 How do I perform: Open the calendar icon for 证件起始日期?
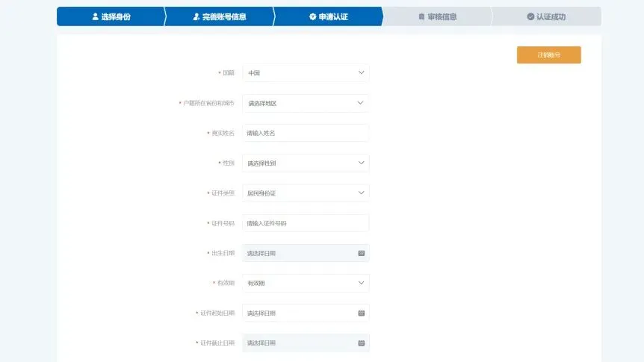click(361, 313)
